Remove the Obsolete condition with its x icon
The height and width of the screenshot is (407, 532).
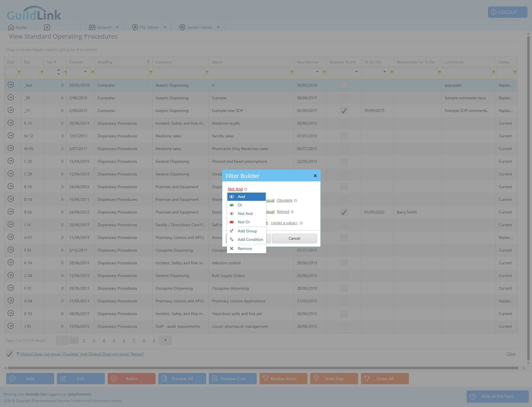[x=296, y=201]
